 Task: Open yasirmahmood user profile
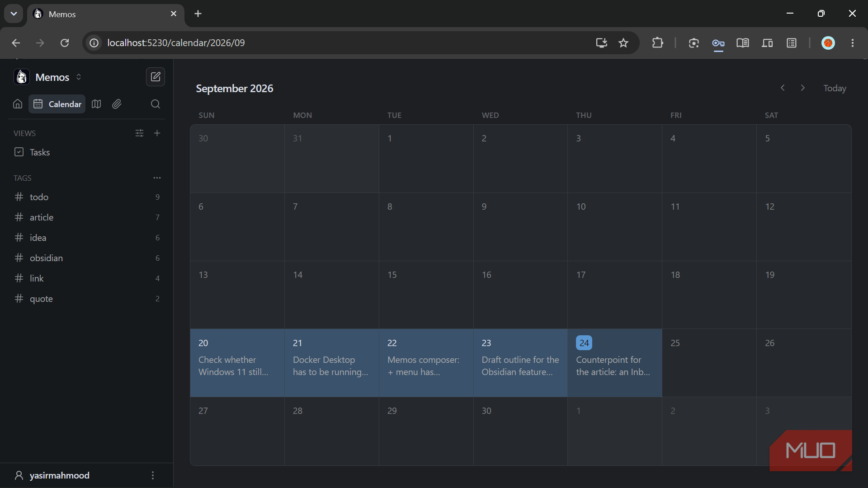59,475
